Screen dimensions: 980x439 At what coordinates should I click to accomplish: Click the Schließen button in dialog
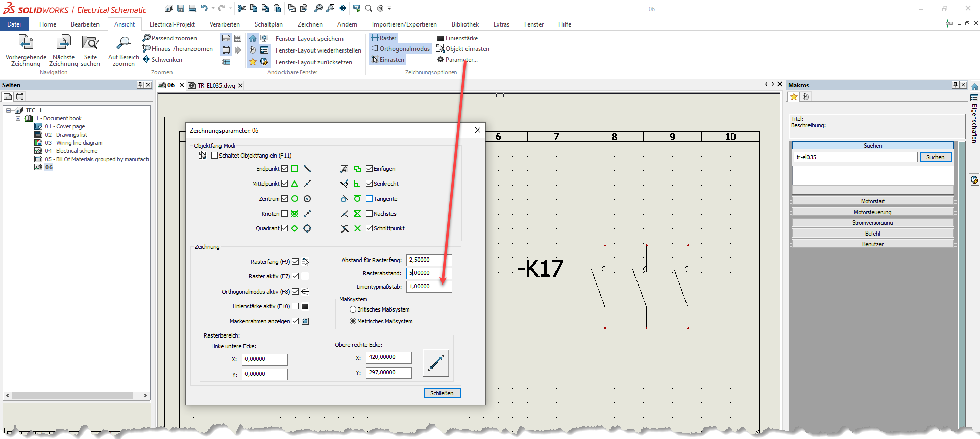(442, 393)
